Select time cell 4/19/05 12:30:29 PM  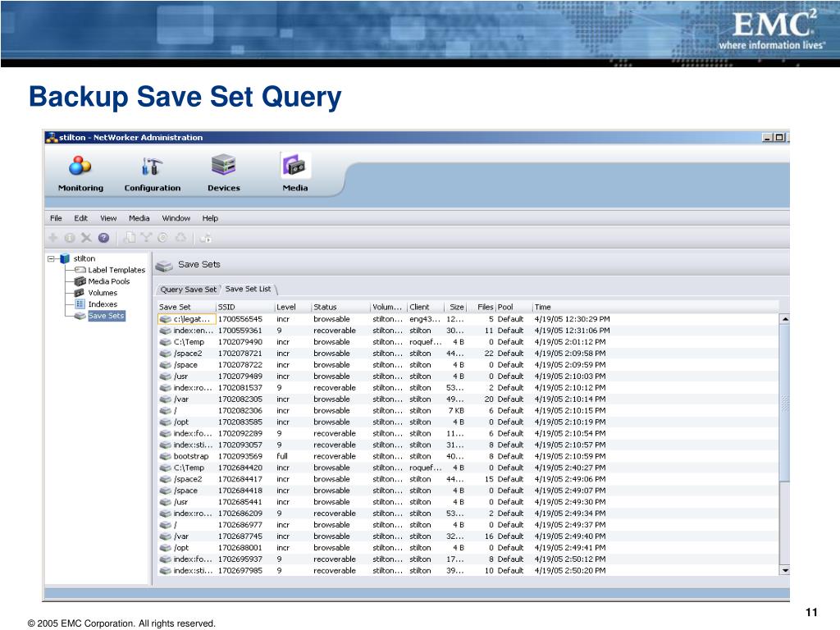coord(572,319)
